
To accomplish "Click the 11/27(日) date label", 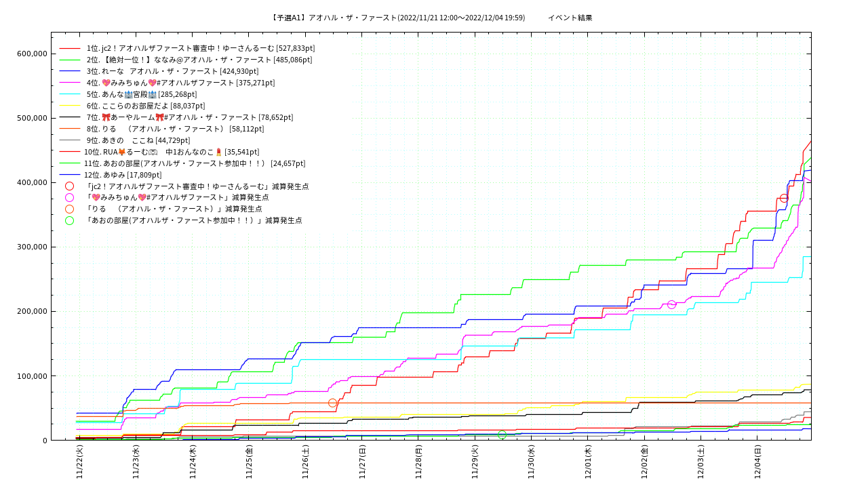I will click(x=362, y=462).
